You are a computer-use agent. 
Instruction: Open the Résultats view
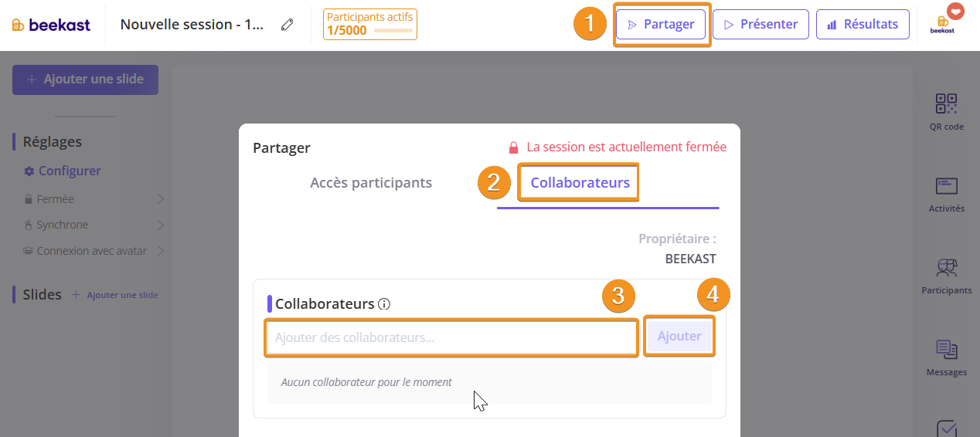(x=863, y=24)
